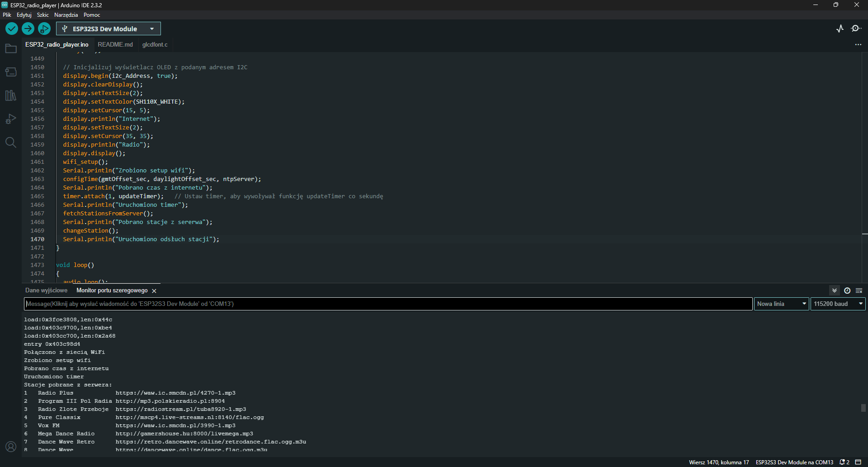This screenshot has width=868, height=467.
Task: Open the Boards Manager sidebar panel
Action: pyautogui.click(x=11, y=72)
